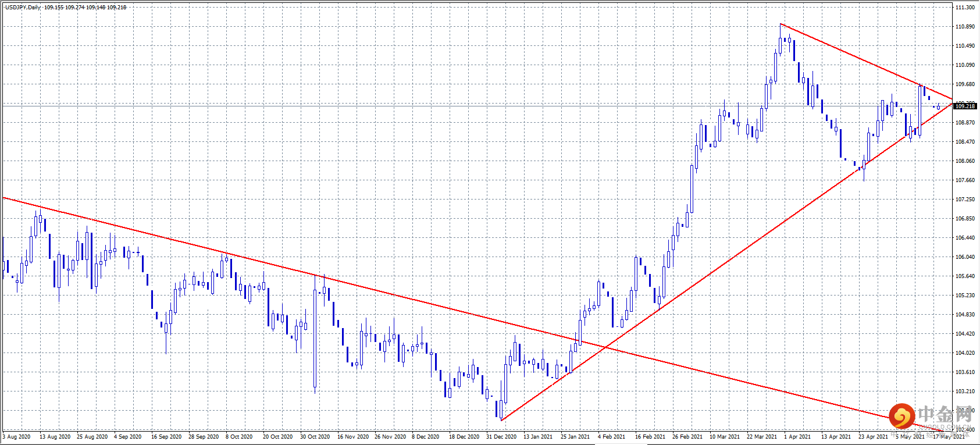Click the 110.890 price axis label
The image size is (980, 445).
coord(965,27)
